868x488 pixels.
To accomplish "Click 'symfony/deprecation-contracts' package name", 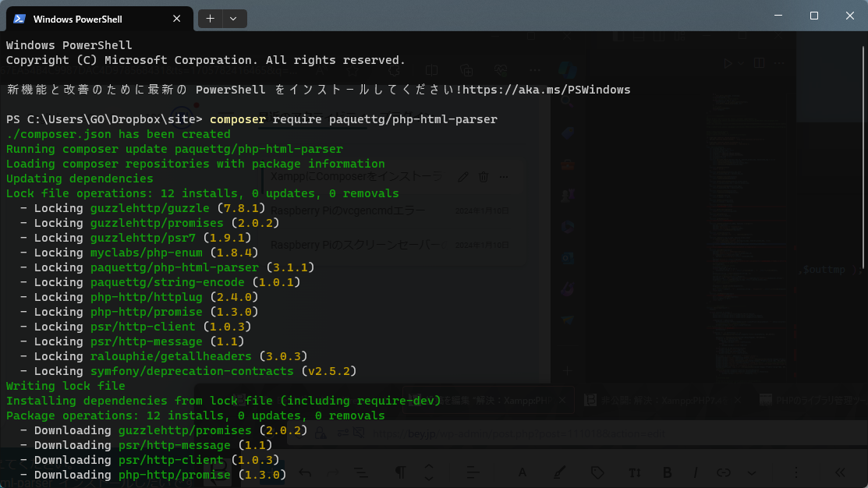I will (x=192, y=371).
